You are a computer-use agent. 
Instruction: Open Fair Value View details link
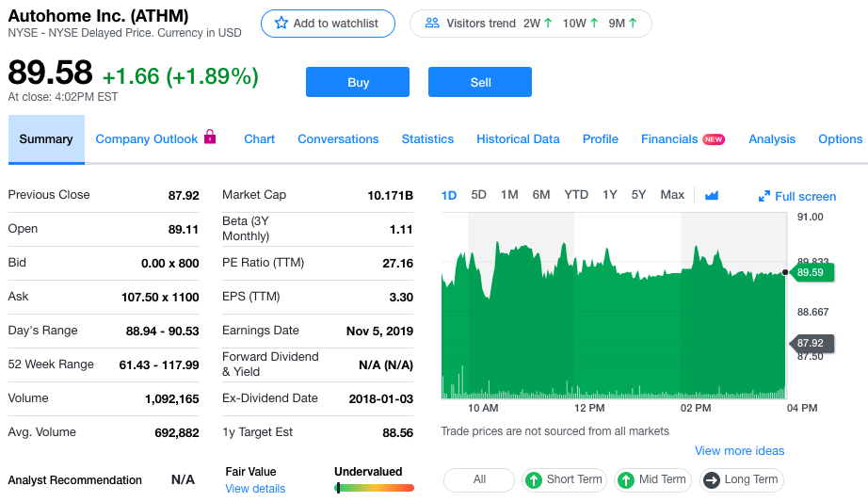coord(255,489)
